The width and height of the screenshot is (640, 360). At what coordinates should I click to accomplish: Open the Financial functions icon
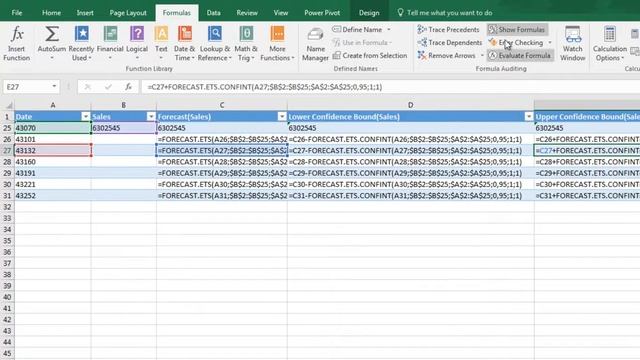110,34
